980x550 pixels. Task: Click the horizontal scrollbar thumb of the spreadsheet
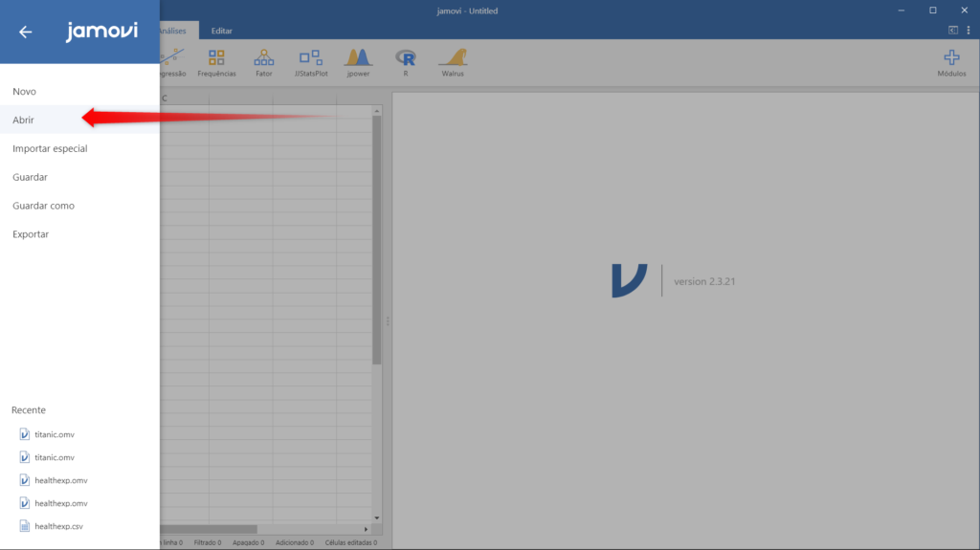(209, 529)
